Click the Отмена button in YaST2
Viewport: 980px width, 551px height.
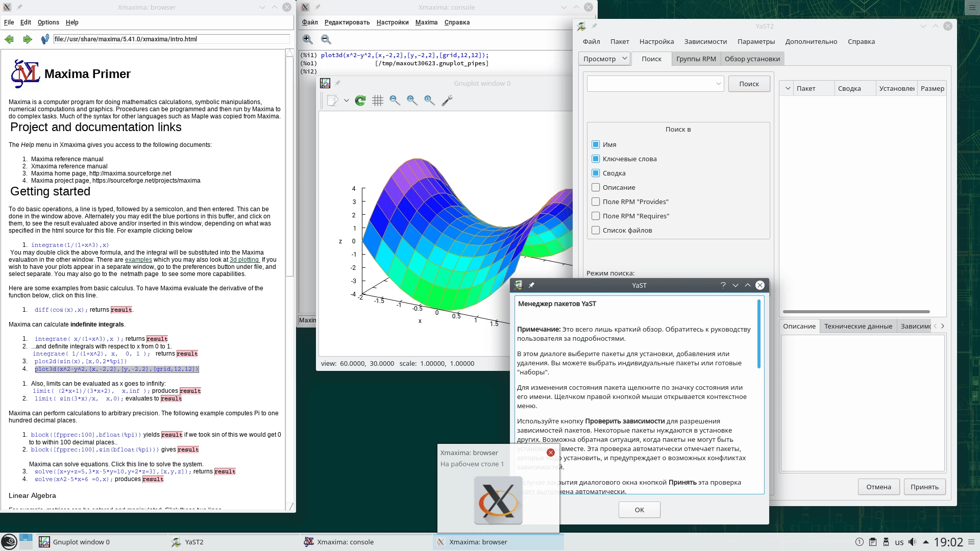click(878, 487)
